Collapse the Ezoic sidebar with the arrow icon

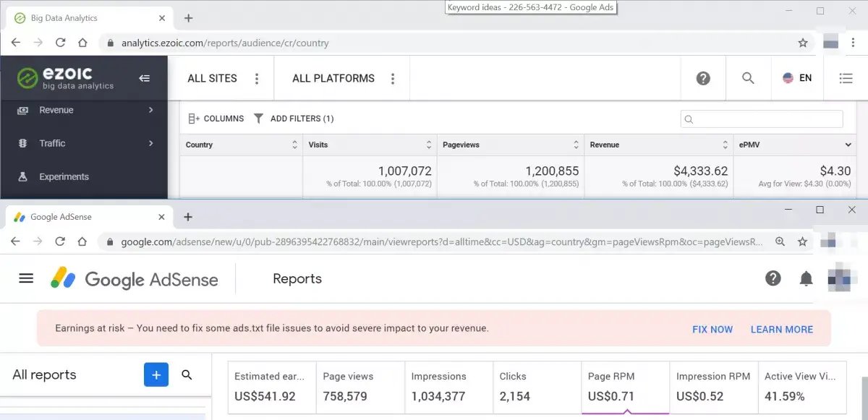pos(145,78)
